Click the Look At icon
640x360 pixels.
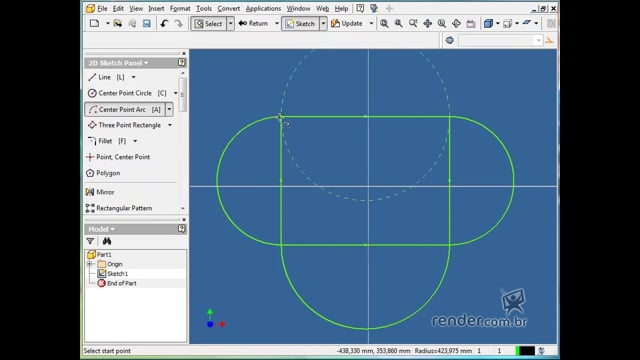click(x=471, y=24)
